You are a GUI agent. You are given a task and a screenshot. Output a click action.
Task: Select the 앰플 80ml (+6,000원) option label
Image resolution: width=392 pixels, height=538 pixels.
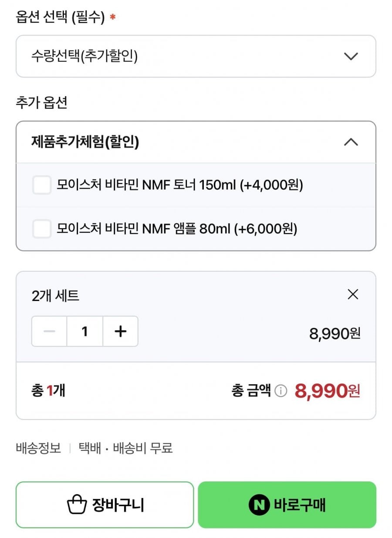point(177,229)
